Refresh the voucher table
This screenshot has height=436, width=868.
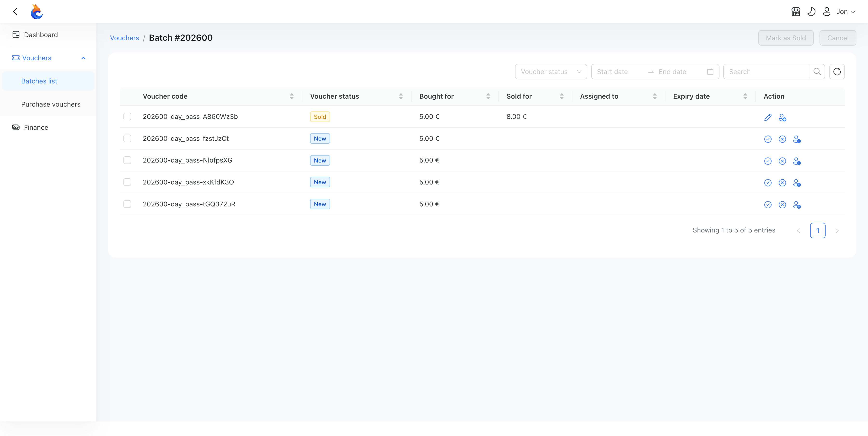(837, 71)
